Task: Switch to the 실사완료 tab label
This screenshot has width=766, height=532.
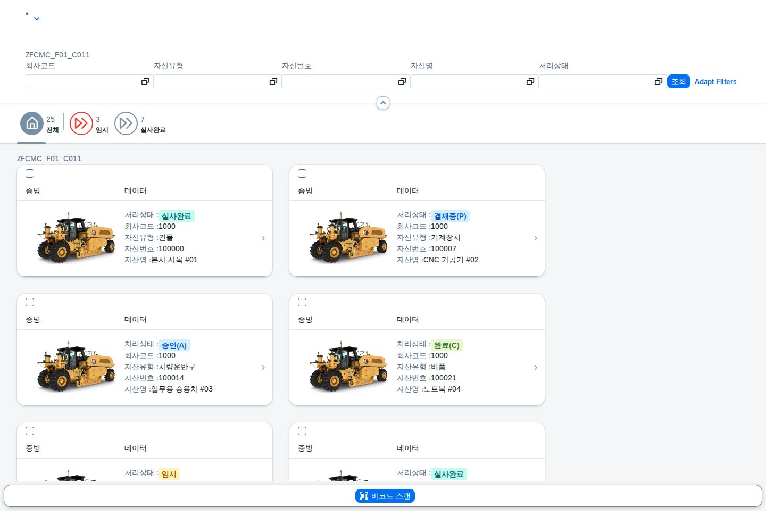Action: [153, 130]
